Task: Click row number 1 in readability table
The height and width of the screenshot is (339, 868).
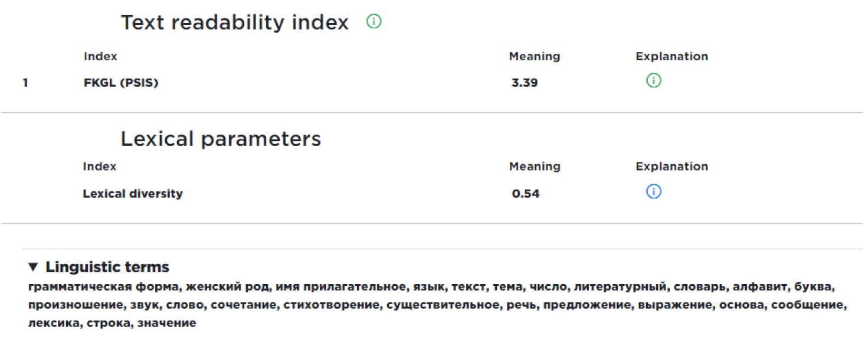Action: 25,83
